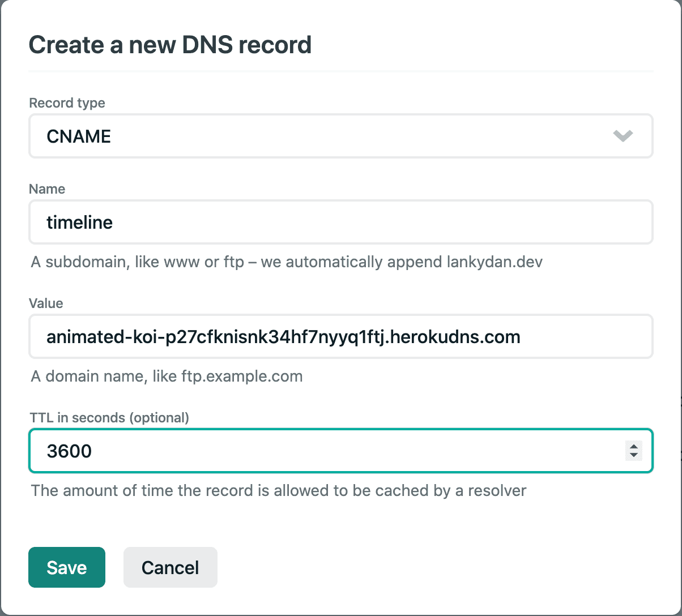Viewport: 682px width, 616px height.
Task: Click the chevron arrow in Record type
Action: coord(623,136)
